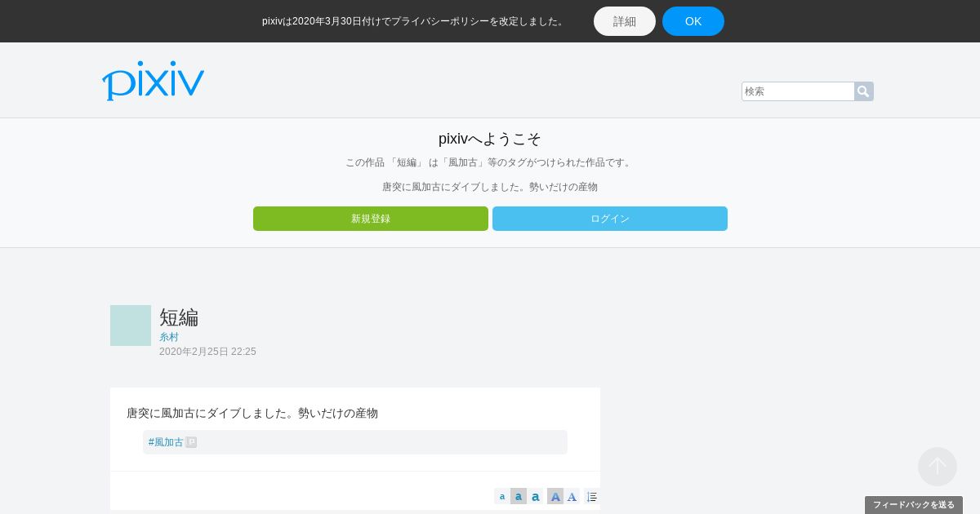
Task: Toggle the line spacing icon
Action: click(592, 496)
